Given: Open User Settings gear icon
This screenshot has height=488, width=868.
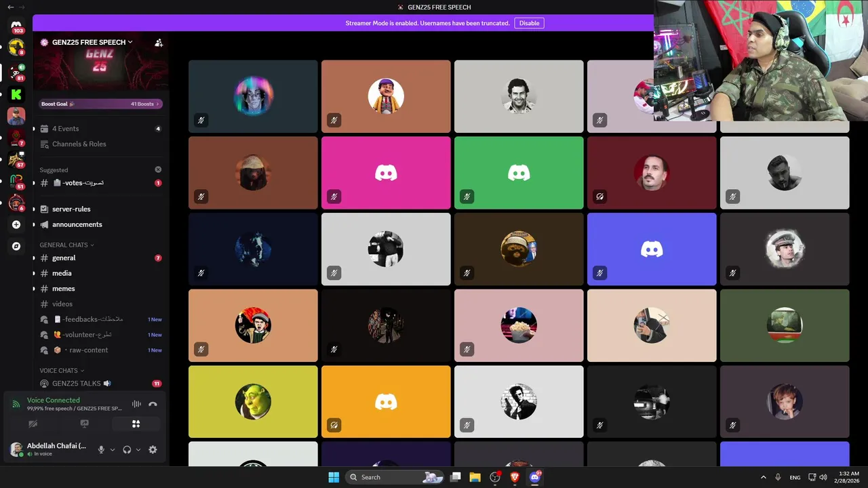Looking at the screenshot, I should (153, 449).
